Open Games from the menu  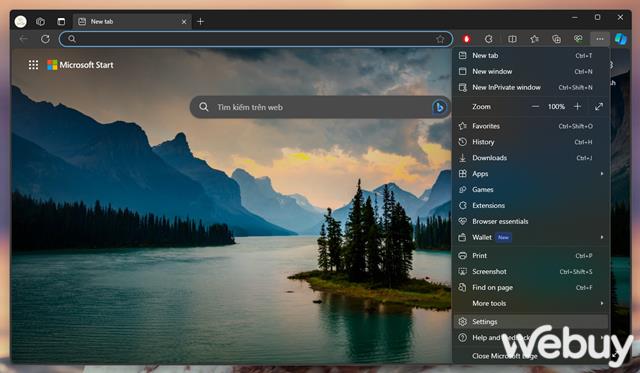click(531, 190)
